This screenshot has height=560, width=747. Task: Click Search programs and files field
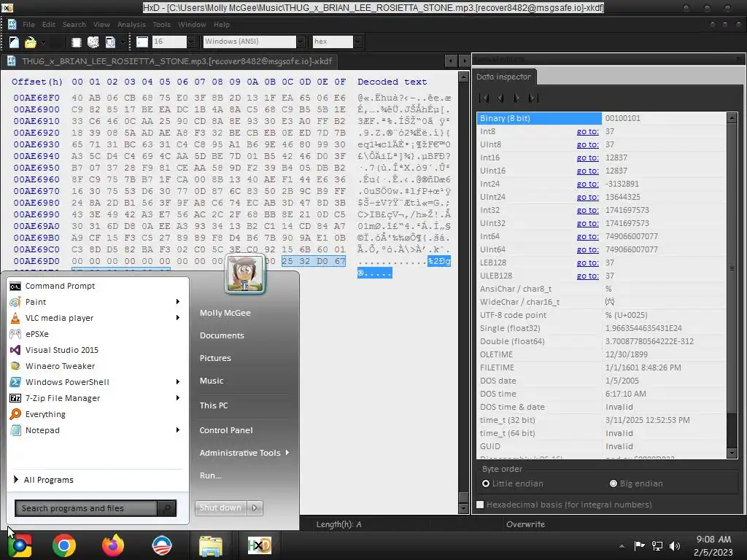coord(86,508)
